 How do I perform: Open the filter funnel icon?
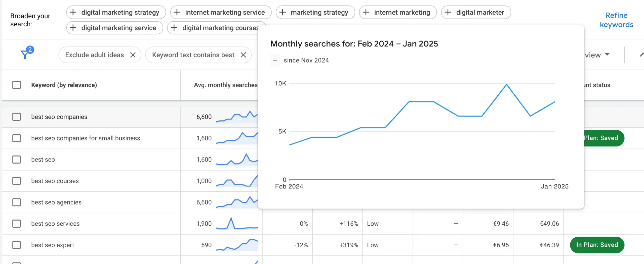(x=25, y=54)
